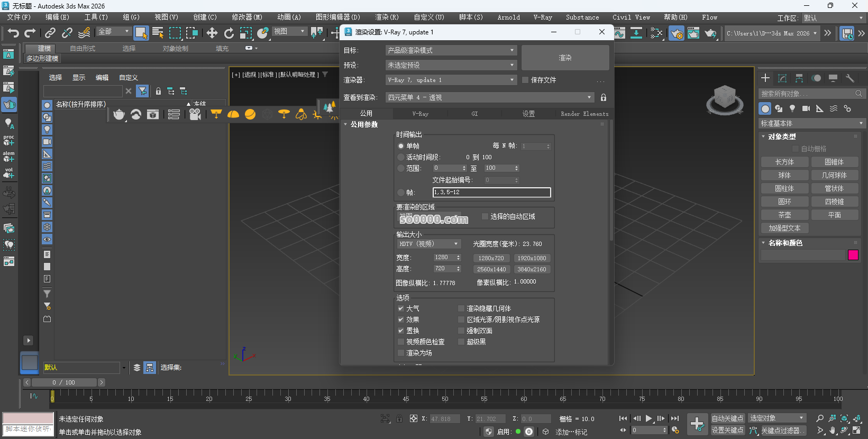Choose the 1920x1080 preset button
Screen dimensions: 868x439
click(532, 258)
